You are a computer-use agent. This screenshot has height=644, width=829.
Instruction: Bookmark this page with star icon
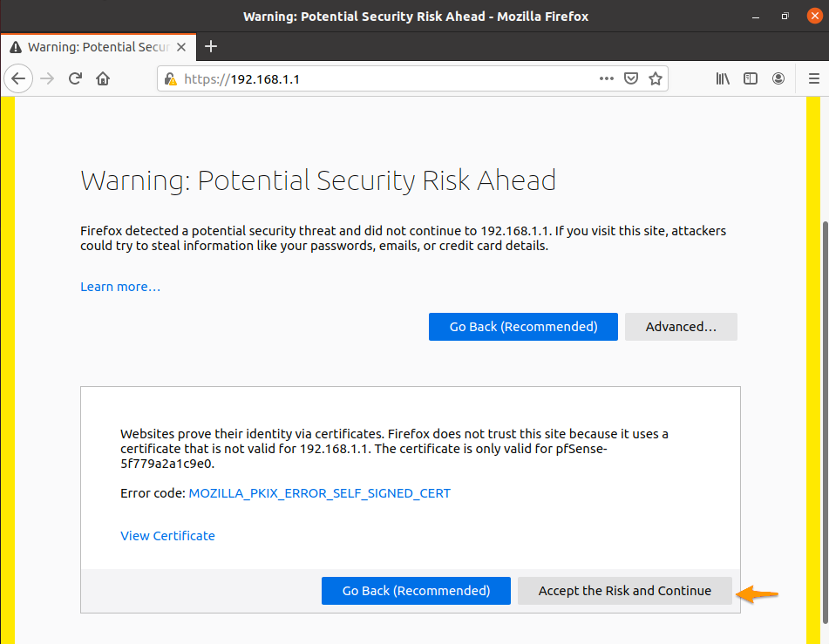pos(655,78)
